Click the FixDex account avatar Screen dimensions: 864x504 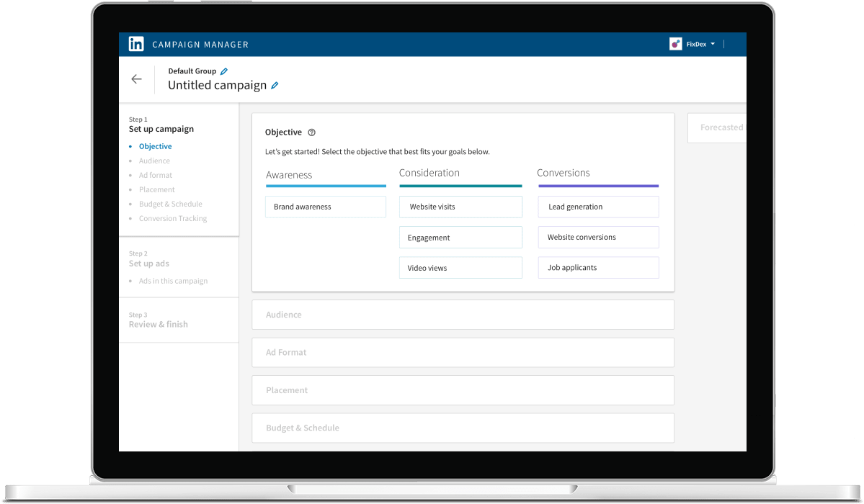(x=675, y=44)
